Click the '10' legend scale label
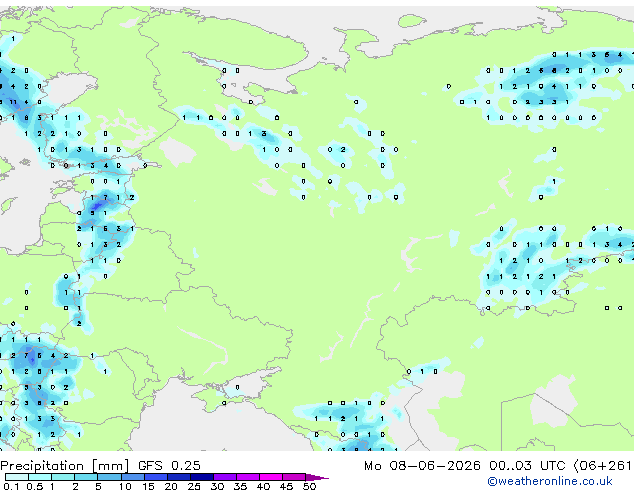This screenshot has width=634, height=490. (125, 486)
